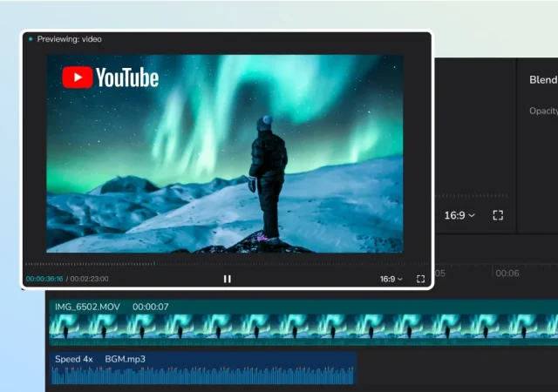Click the current timecode 00:00:36:16
The width and height of the screenshot is (558, 392).
[44, 279]
